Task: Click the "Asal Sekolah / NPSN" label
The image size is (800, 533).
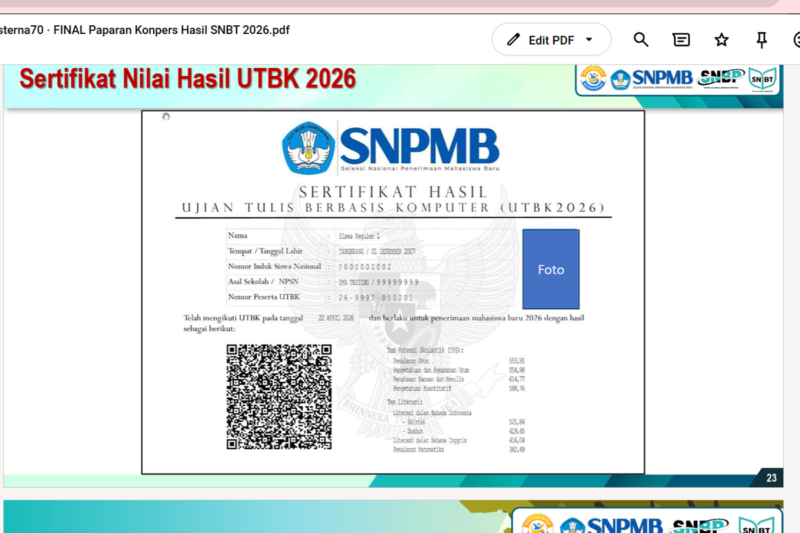Action: pos(263,282)
